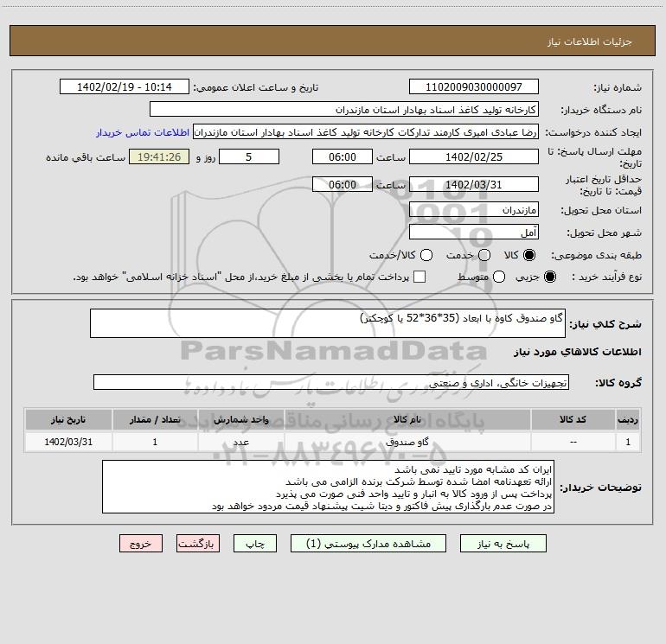Click the price validity date 1402/03/31 field
This screenshot has width=666, height=644.
474,185
